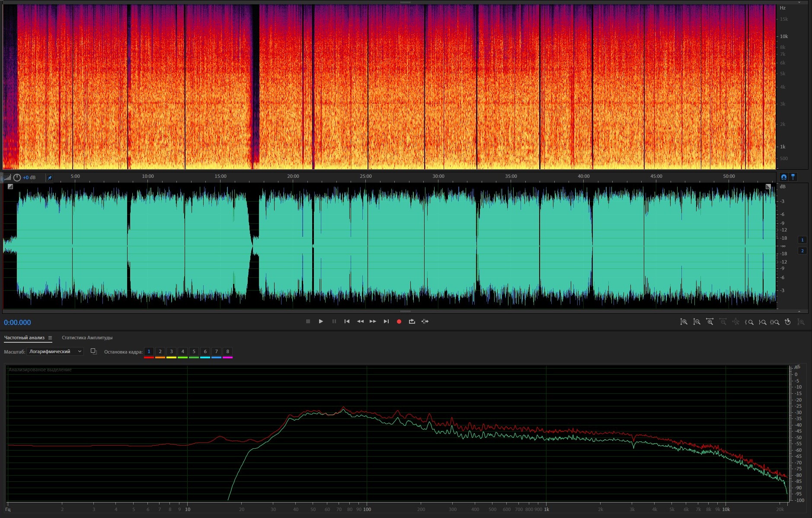Click the Zoom In Time icon
Image resolution: width=812 pixels, height=518 pixels.
[x=710, y=322]
